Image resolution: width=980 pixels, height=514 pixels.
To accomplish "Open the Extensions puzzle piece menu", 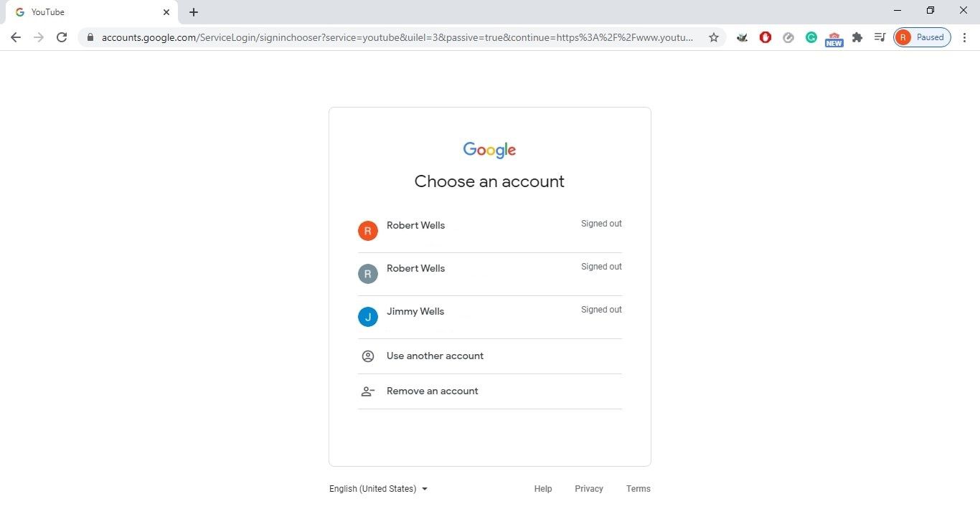I will [x=857, y=37].
